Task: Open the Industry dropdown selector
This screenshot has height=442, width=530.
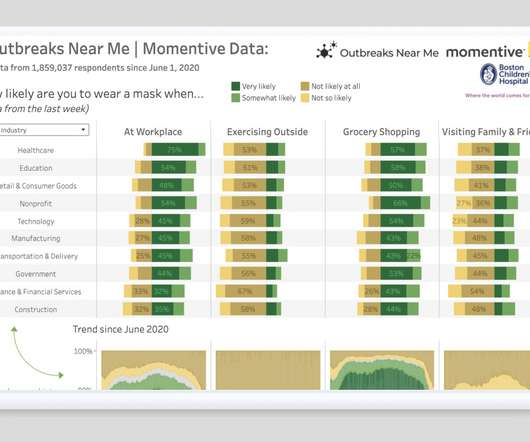Action: [x=44, y=130]
